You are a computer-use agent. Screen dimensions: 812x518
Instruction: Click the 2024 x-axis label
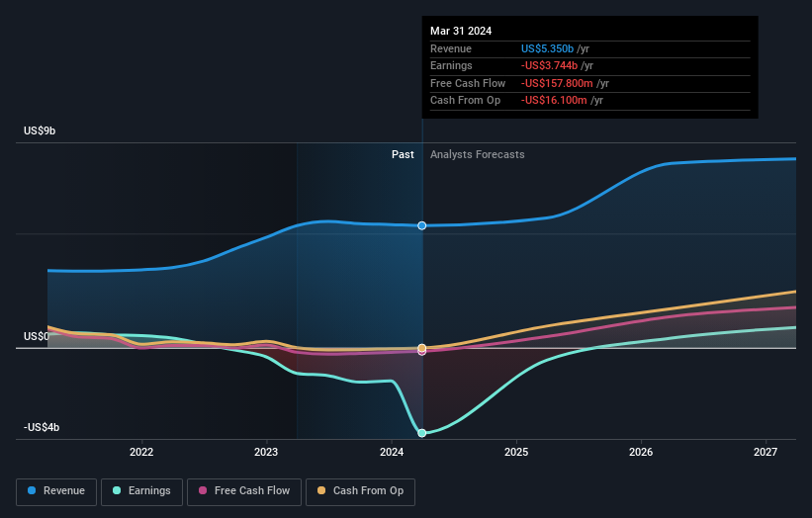click(x=392, y=453)
